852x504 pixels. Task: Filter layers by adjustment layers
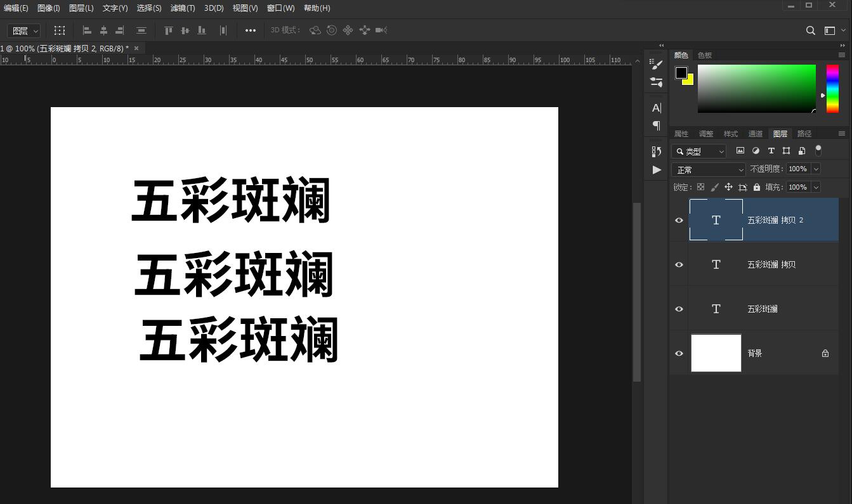tap(756, 150)
